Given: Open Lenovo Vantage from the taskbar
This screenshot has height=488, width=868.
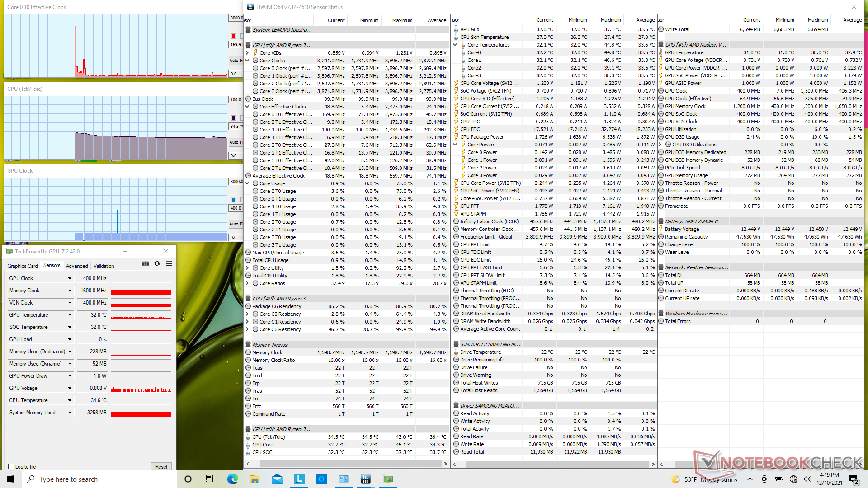Looking at the screenshot, I should (299, 479).
